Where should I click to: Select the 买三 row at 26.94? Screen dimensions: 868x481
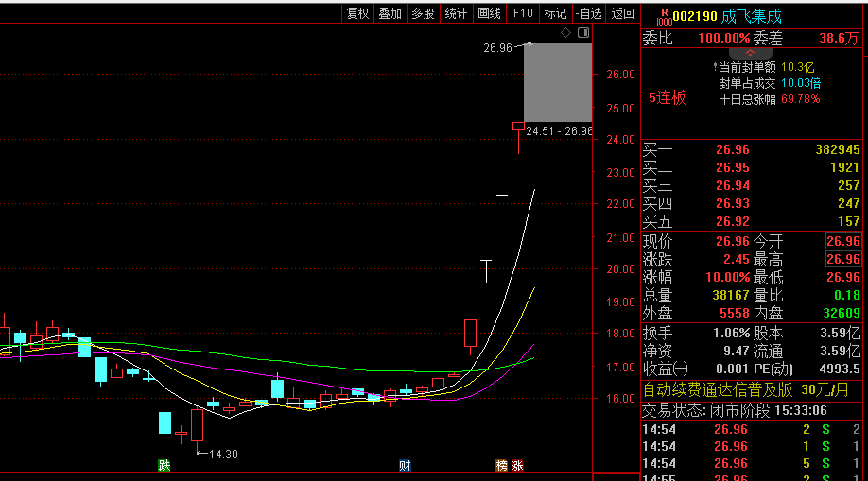(x=751, y=185)
